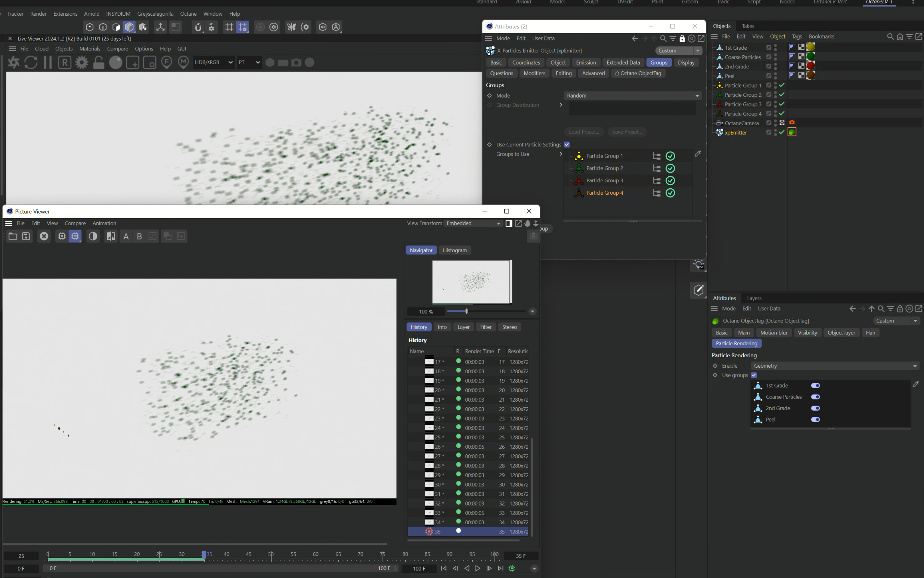
Task: Open the INSYDIUM menu
Action: [x=118, y=14]
